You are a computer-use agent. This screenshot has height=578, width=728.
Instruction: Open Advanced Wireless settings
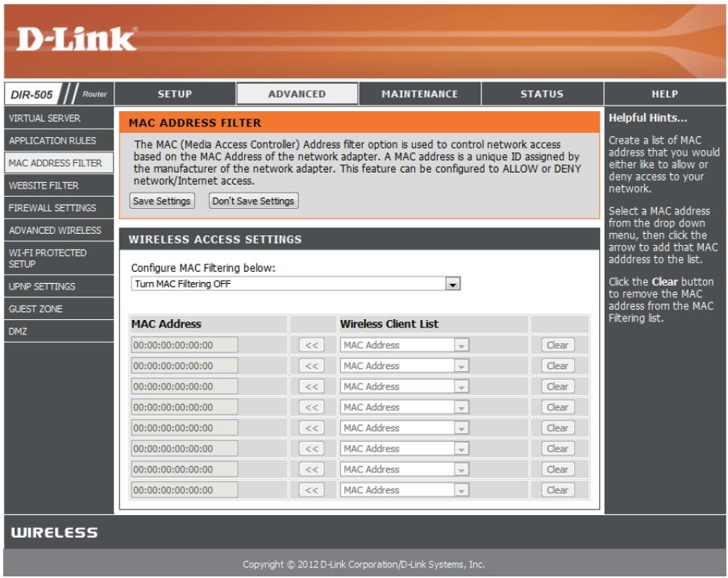point(59,231)
